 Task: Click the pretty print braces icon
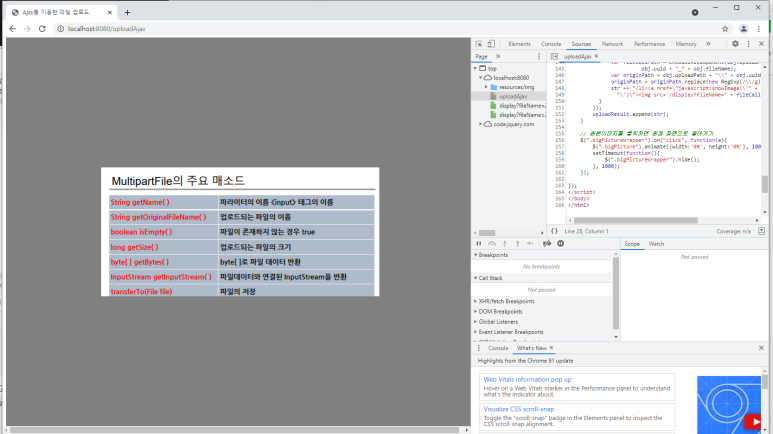[554, 231]
